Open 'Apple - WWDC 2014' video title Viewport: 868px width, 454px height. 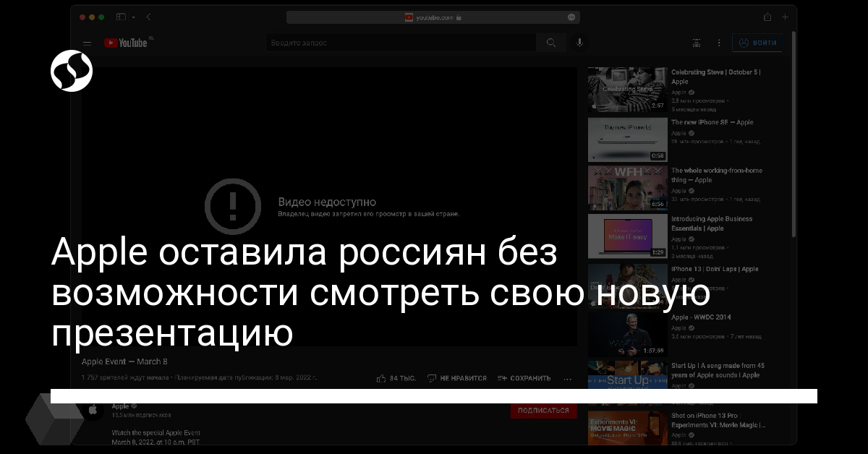click(x=701, y=317)
